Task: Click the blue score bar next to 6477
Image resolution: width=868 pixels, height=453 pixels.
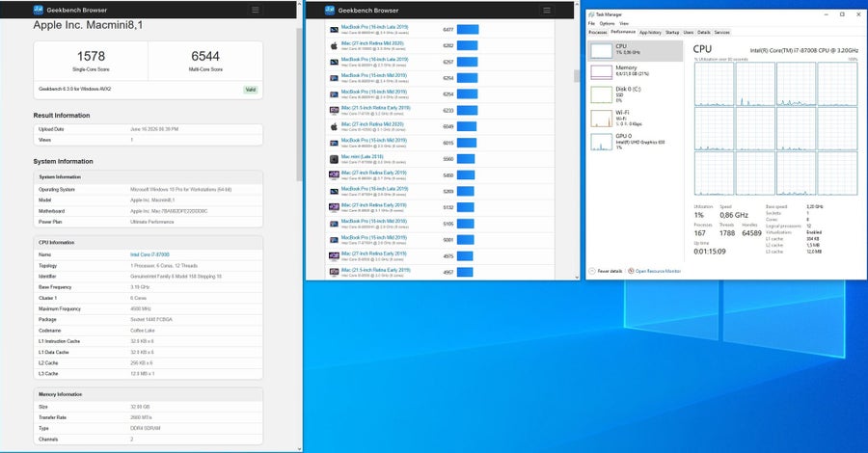Action: [468, 29]
